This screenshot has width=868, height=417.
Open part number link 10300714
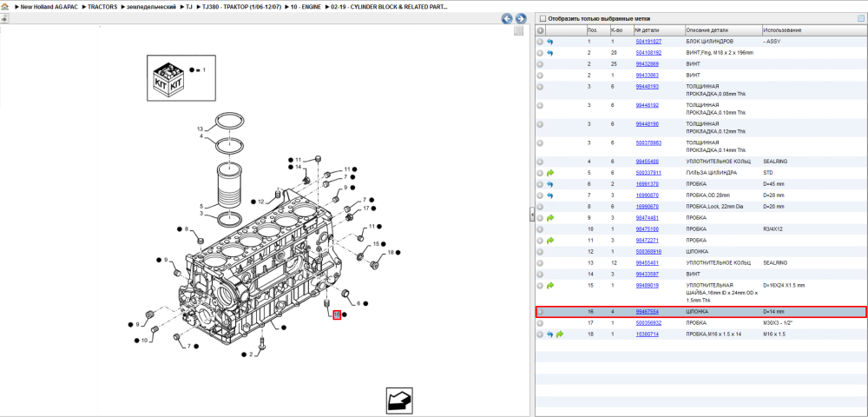coord(648,334)
